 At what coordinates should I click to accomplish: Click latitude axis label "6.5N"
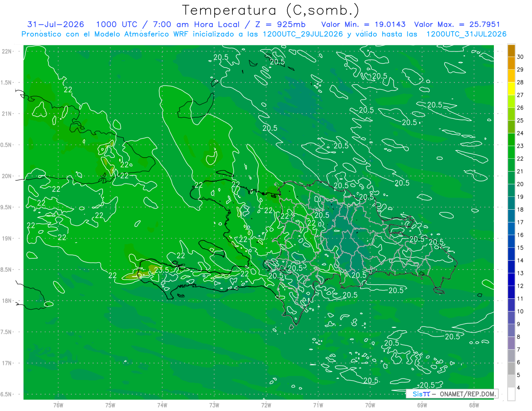pyautogui.click(x=6, y=394)
